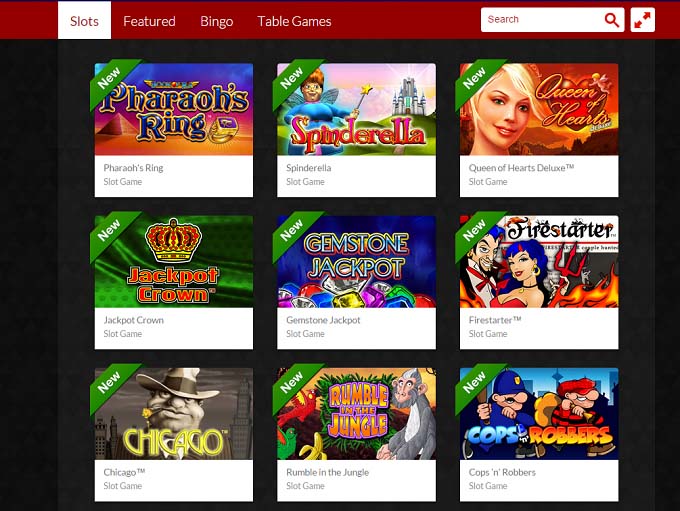Open the Bingo tab
Viewport: 680px width, 511px height.
(216, 21)
